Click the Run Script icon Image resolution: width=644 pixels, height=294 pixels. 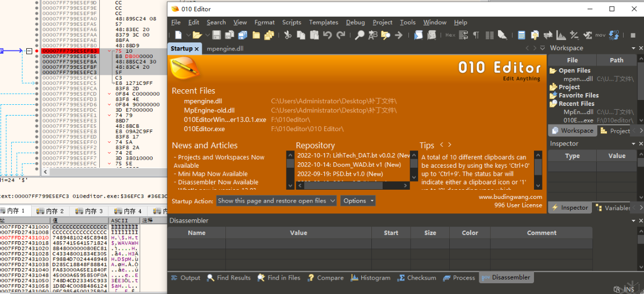419,35
